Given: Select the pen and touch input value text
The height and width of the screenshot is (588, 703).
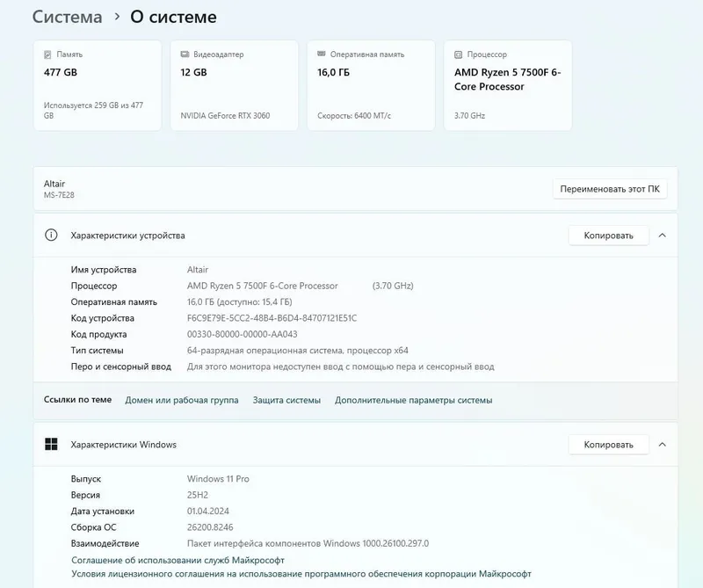Looking at the screenshot, I should point(340,367).
